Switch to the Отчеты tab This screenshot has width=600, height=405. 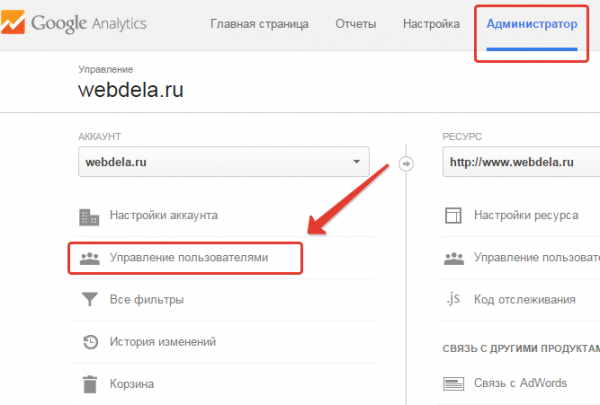355,24
